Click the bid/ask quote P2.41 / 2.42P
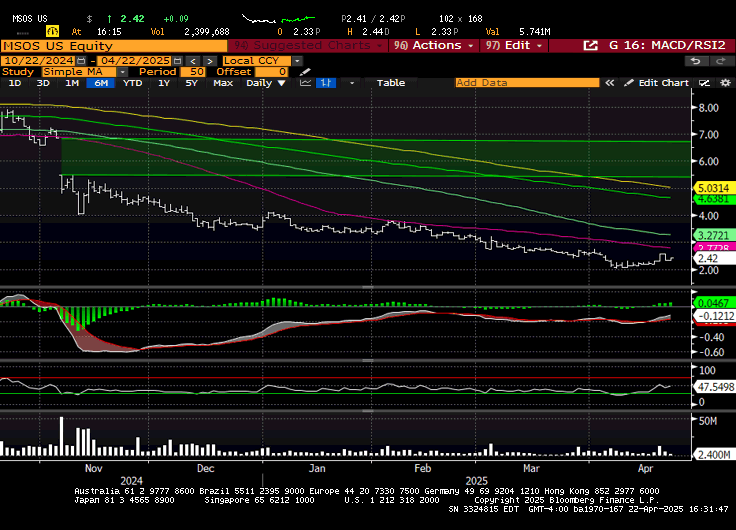 [373, 19]
